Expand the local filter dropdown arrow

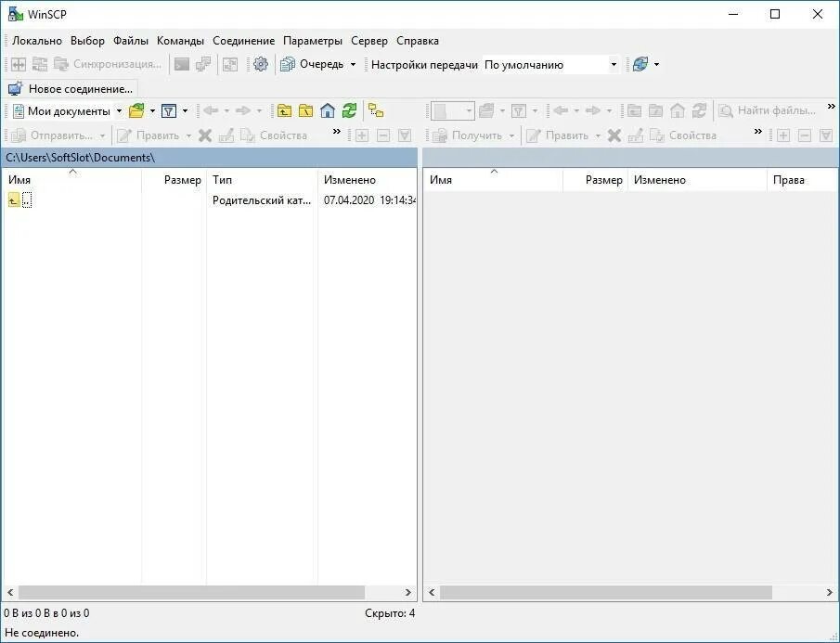tap(185, 110)
